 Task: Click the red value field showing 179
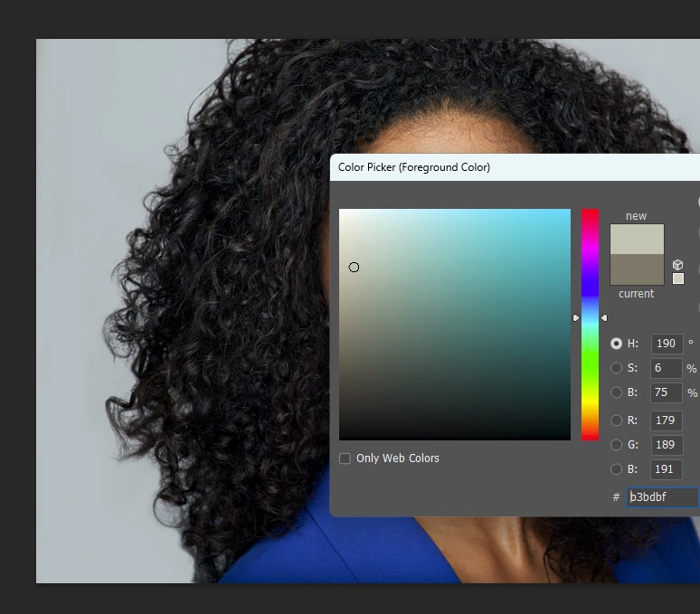tap(667, 420)
